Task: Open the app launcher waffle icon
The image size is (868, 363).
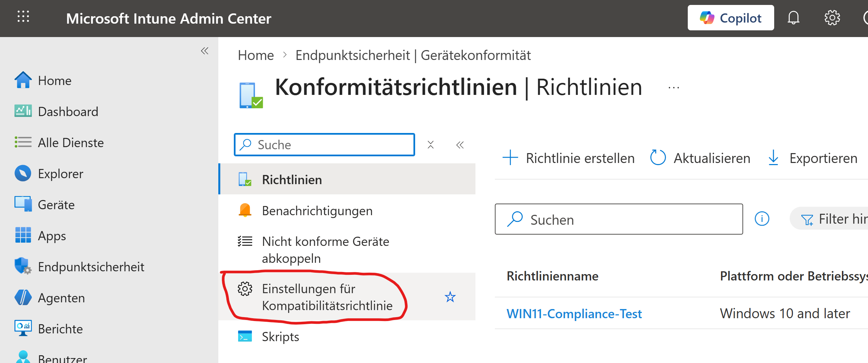Action: [x=23, y=17]
